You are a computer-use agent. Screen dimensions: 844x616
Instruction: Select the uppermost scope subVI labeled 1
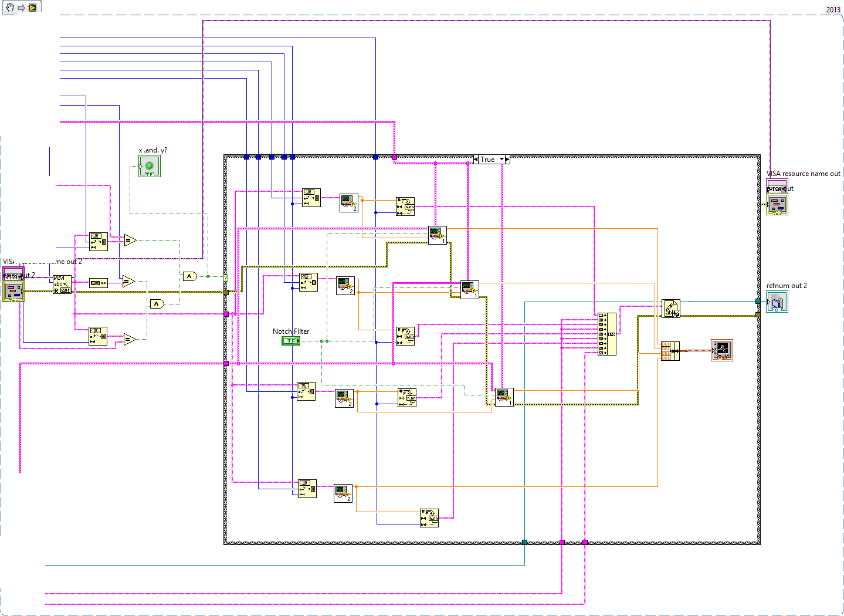[x=438, y=235]
